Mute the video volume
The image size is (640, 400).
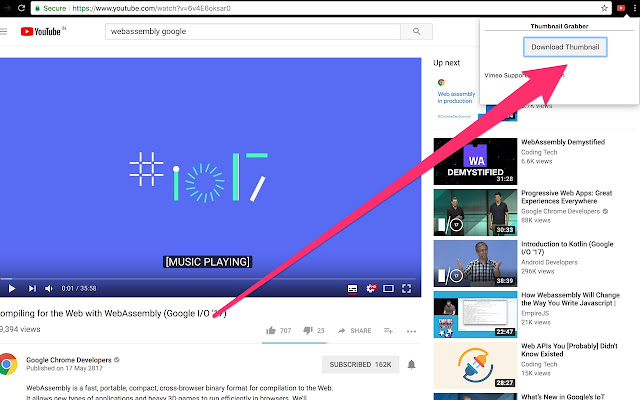pos(49,289)
